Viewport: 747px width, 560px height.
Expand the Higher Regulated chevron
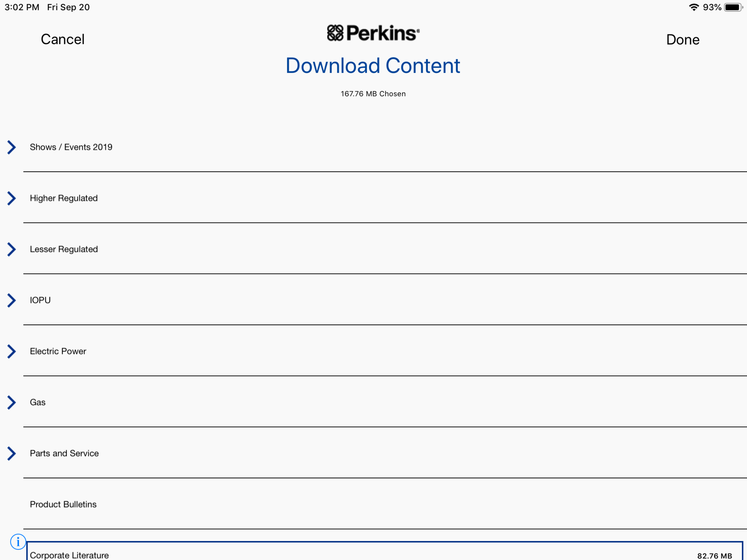(x=11, y=198)
